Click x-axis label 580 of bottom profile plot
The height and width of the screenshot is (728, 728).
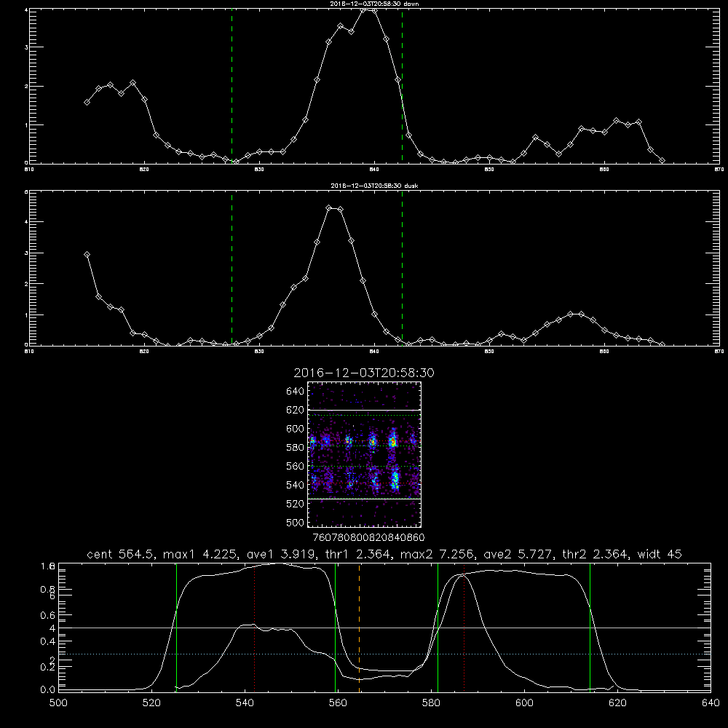[431, 703]
